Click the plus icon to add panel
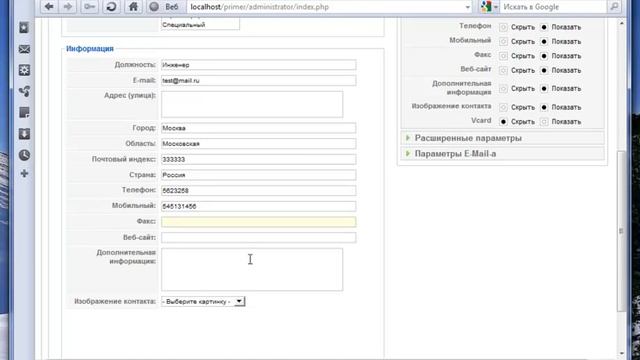 pyautogui.click(x=24, y=174)
